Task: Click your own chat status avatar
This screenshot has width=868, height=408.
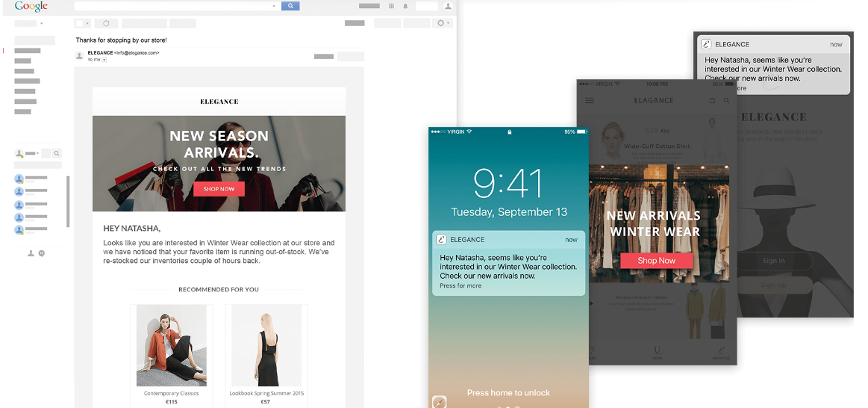Action: pyautogui.click(x=19, y=153)
